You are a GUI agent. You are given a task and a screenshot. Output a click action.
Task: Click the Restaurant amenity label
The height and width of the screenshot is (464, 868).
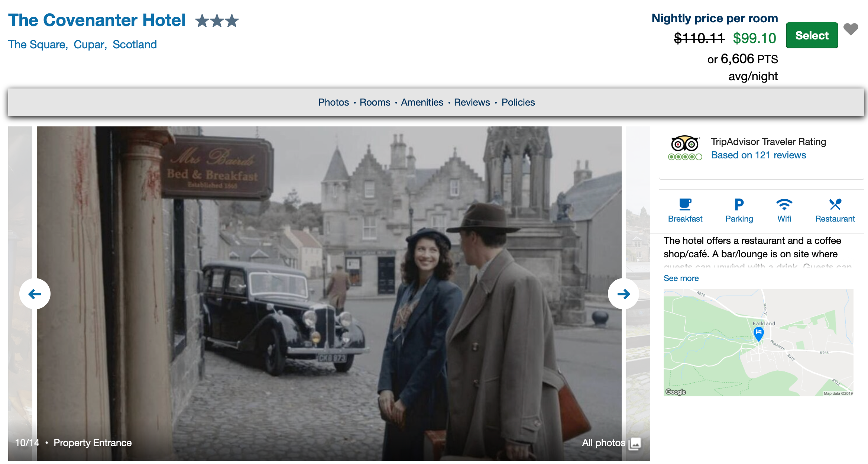tap(835, 219)
